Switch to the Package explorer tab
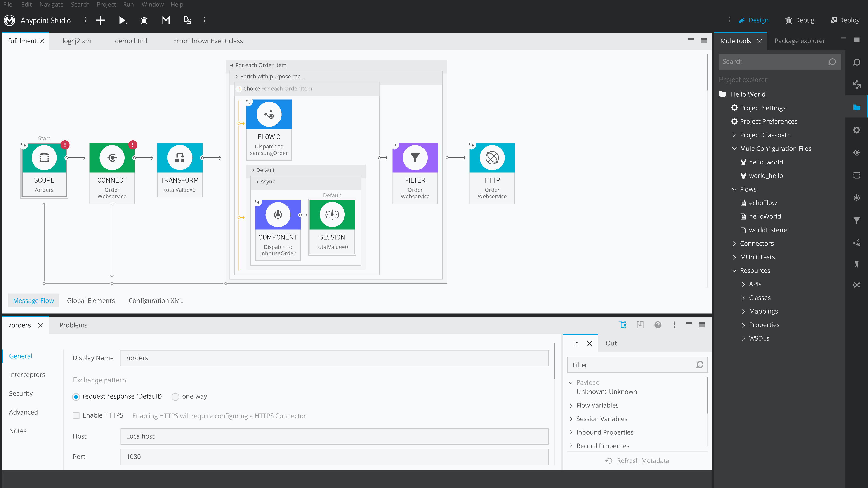This screenshot has width=868, height=488. click(800, 41)
